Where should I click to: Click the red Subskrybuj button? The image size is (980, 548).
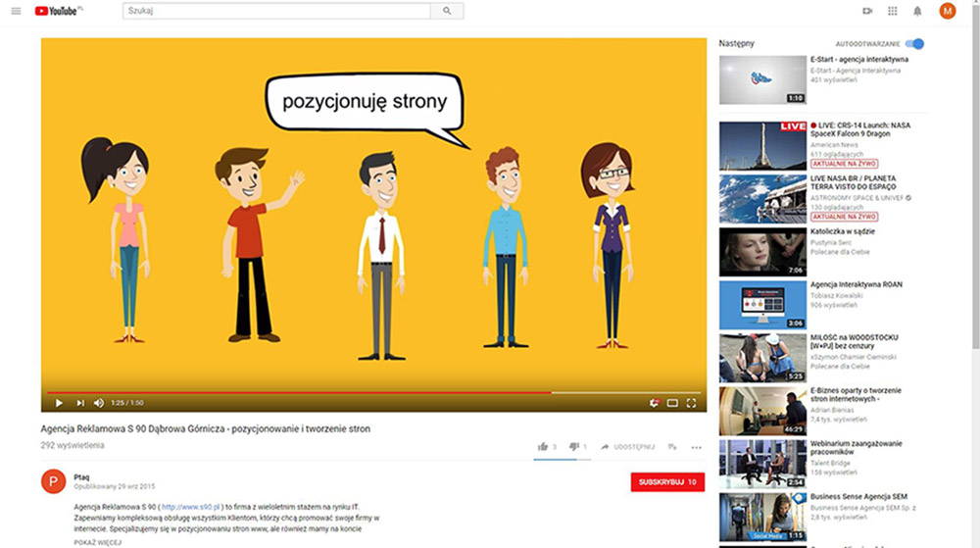[667, 482]
